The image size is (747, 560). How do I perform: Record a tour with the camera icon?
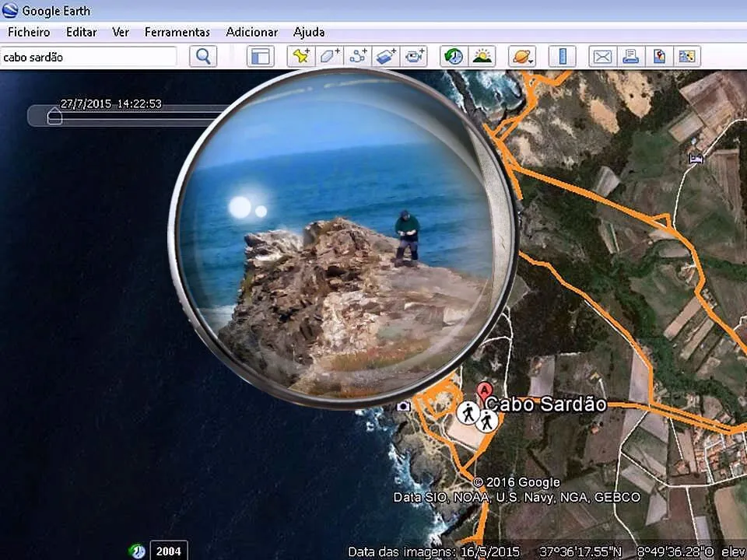pos(414,57)
